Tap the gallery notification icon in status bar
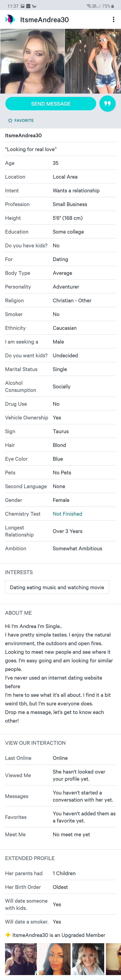The width and height of the screenshot is (121, 980). (x=23, y=6)
